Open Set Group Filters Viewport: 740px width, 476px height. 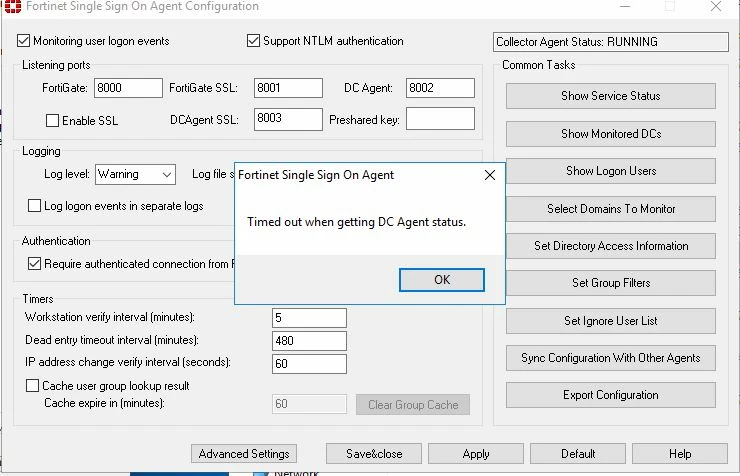[x=611, y=283]
